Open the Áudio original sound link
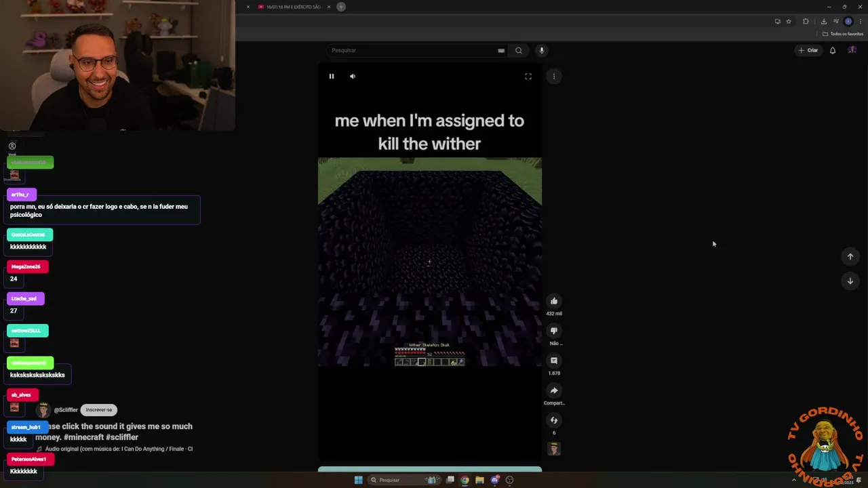Screen dimensions: 868x488 pos(115,449)
